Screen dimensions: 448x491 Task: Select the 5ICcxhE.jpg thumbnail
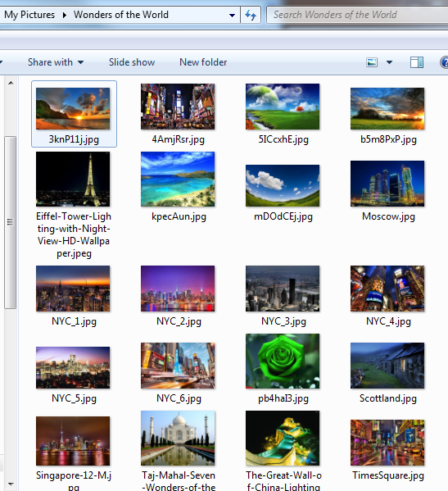click(x=283, y=107)
